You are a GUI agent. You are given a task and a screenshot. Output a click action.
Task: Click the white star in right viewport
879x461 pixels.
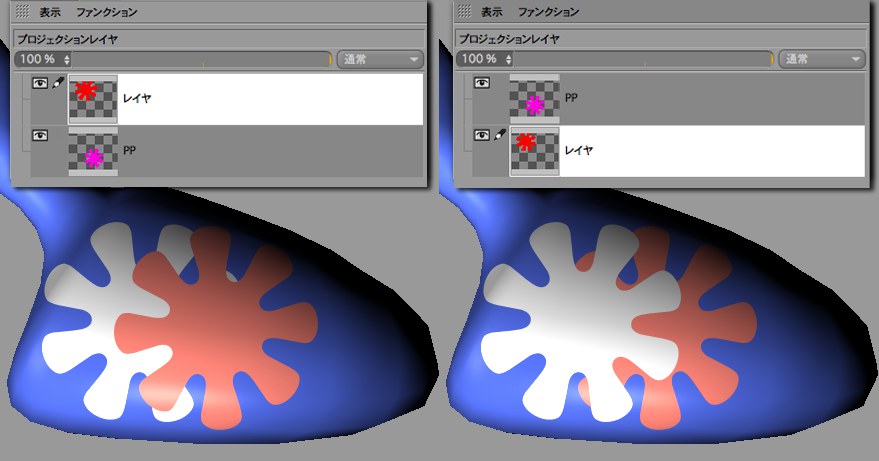583,322
